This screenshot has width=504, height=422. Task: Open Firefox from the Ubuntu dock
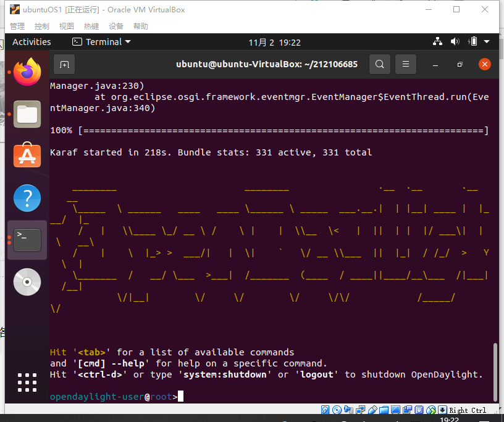coord(27,72)
